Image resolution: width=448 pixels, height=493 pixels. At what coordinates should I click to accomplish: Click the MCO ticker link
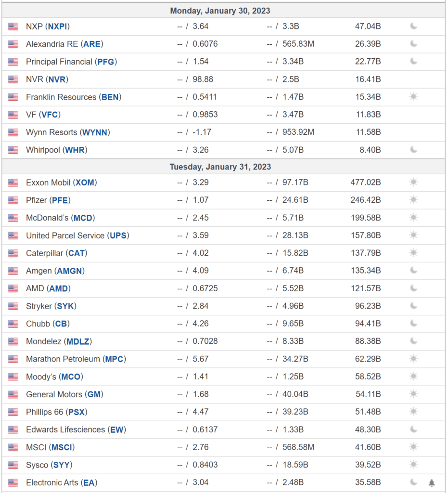pyautogui.click(x=71, y=376)
